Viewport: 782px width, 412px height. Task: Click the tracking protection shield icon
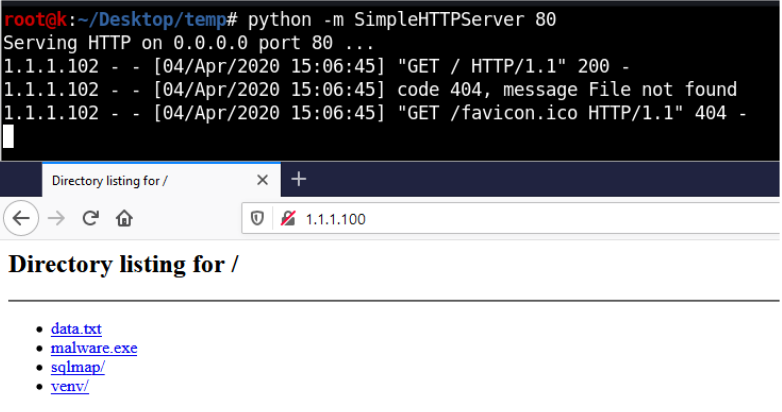click(x=257, y=218)
